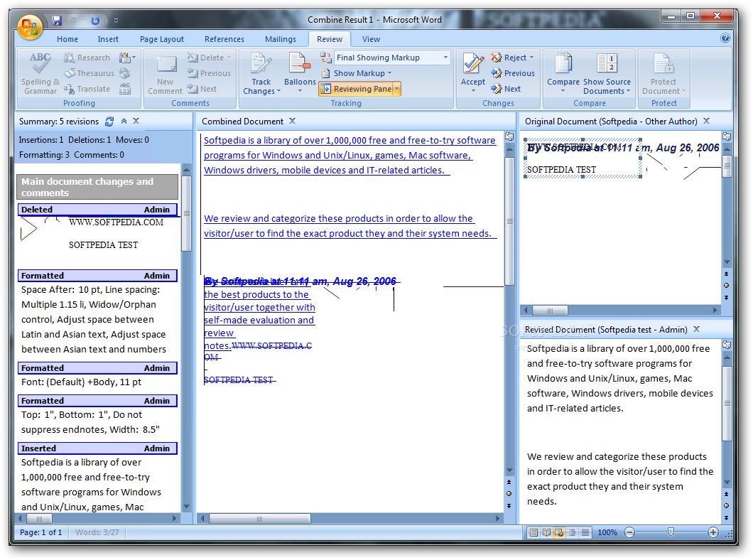Click the Save icon in Quick Access Toolbar
753x560 pixels.
point(57,20)
